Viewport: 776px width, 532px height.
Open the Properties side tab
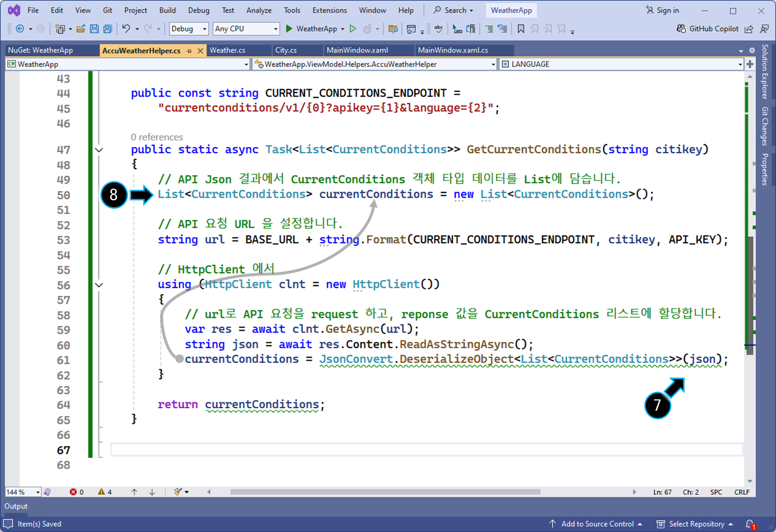coord(765,169)
